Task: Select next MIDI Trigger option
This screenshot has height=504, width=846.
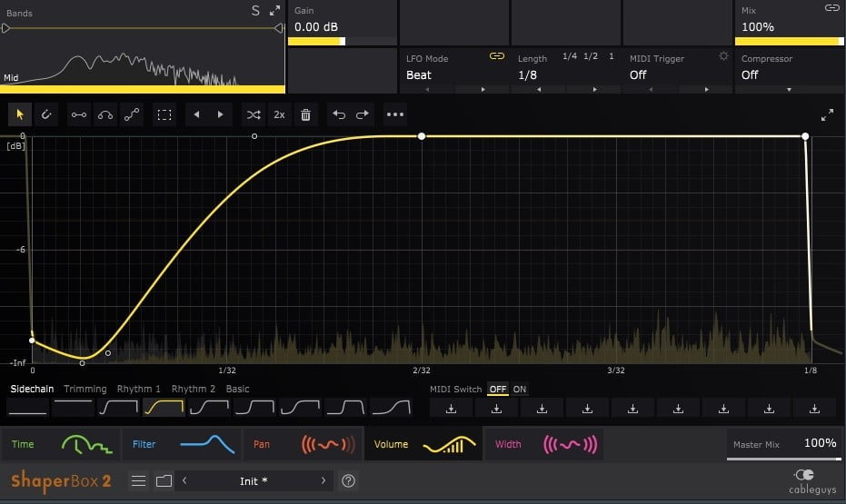Action: click(706, 90)
